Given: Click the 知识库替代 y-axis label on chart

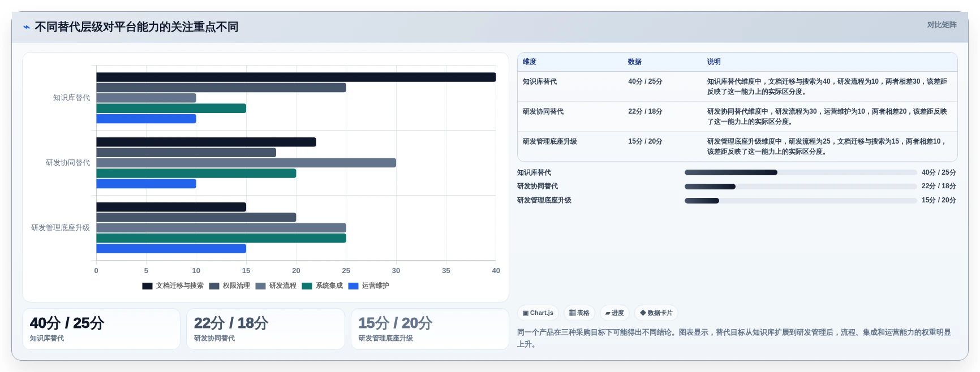Looking at the screenshot, I should [71, 98].
